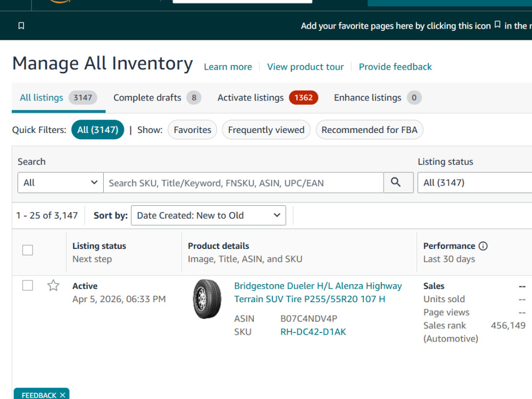Screen dimensions: 532x399
Task: Select the Recommended for FBA filter
Action: (x=370, y=130)
